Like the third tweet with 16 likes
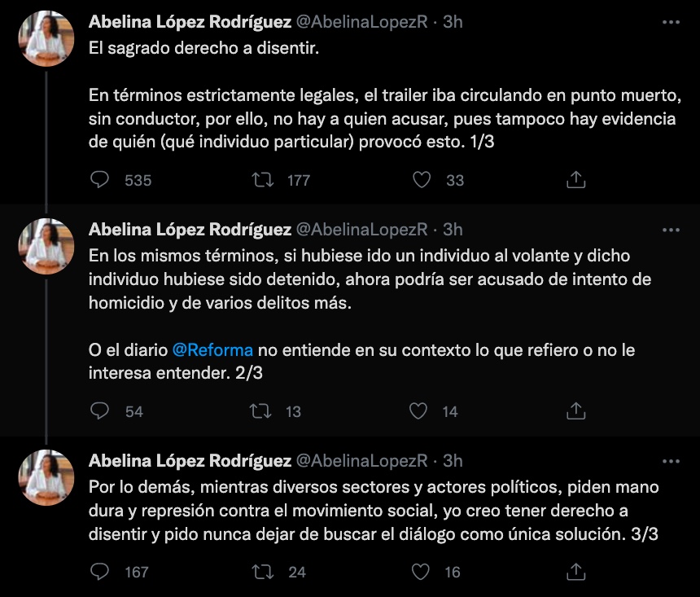 click(x=422, y=572)
